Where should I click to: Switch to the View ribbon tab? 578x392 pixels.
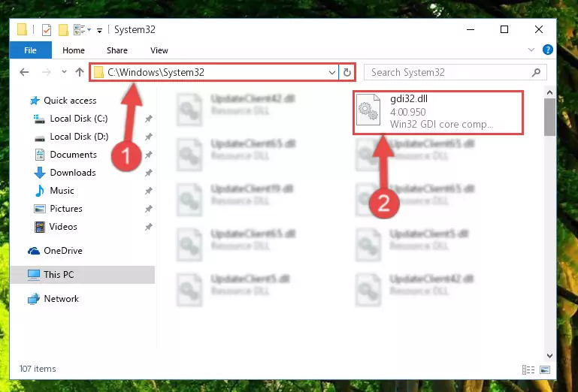(x=159, y=50)
